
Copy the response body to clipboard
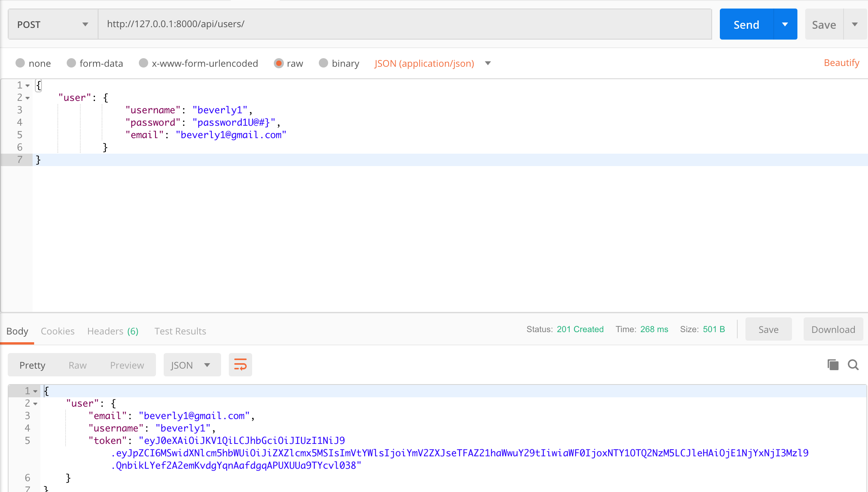(x=832, y=365)
